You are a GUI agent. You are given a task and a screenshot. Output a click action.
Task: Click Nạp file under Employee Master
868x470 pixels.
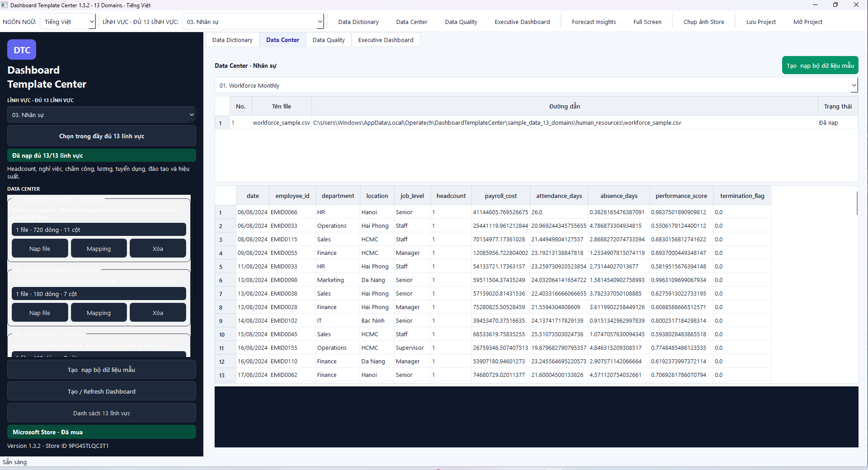40,313
